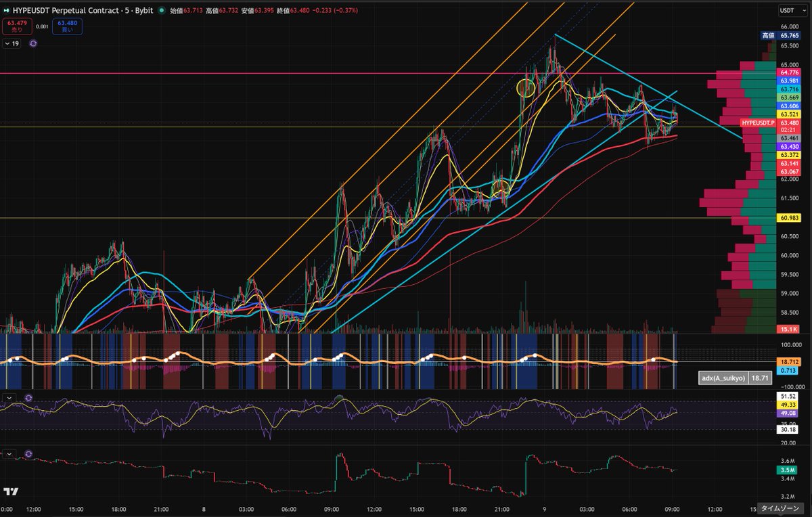This screenshot has width=812, height=517.
Task: Click the red 63.479 sell button
Action: (16, 26)
